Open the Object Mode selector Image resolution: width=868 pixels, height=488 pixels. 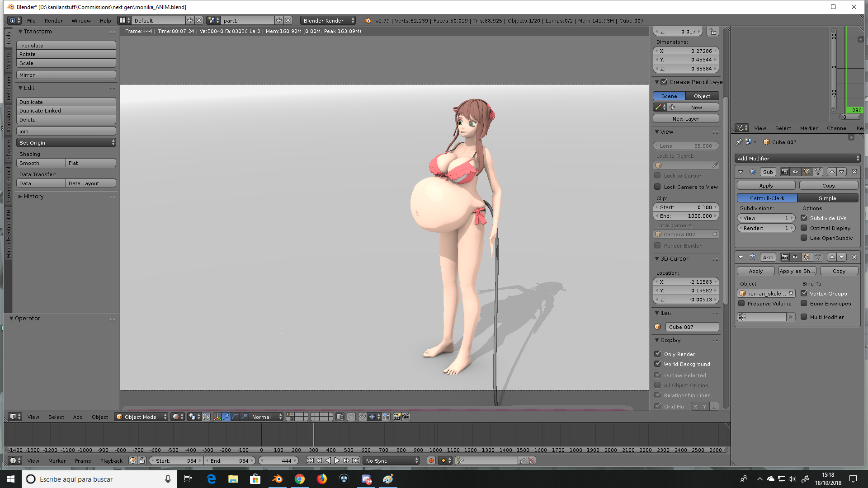click(x=141, y=417)
